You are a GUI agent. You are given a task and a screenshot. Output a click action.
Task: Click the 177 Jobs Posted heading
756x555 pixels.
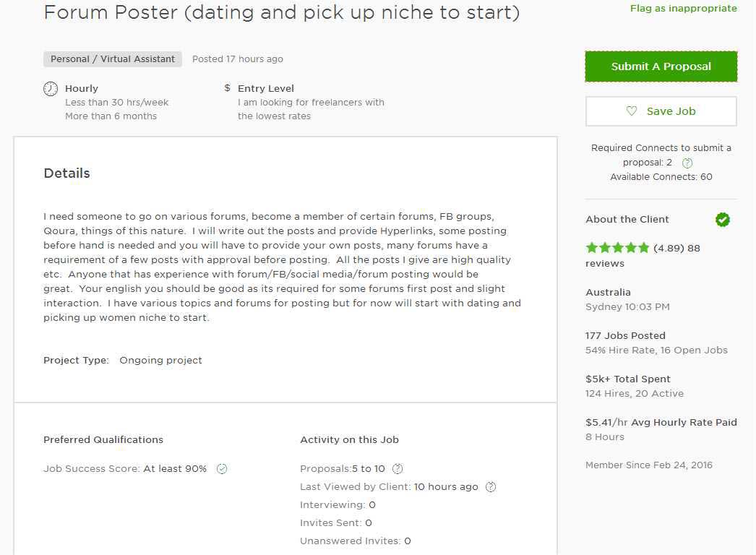(625, 335)
